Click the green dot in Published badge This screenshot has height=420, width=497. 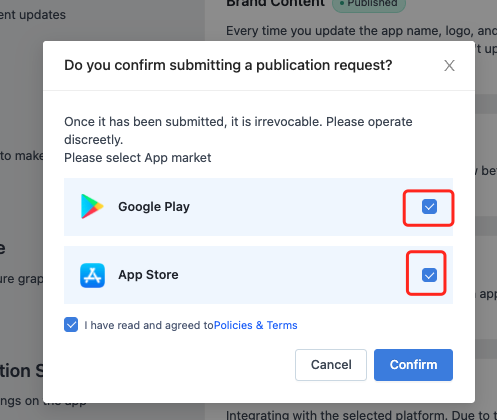pos(342,3)
